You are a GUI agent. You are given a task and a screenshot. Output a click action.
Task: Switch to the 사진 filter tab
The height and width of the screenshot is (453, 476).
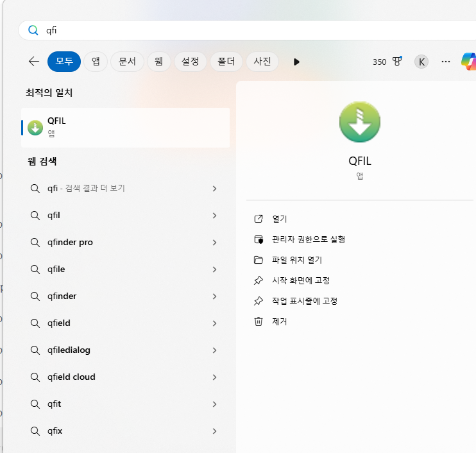coord(262,62)
